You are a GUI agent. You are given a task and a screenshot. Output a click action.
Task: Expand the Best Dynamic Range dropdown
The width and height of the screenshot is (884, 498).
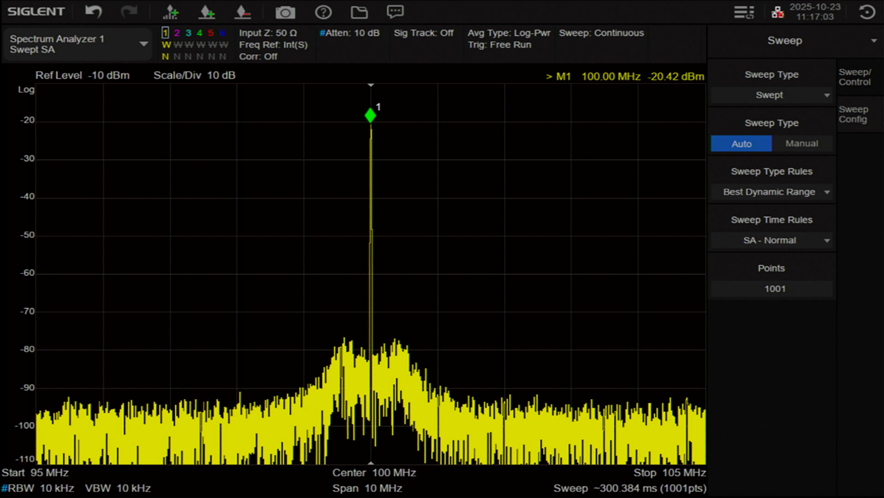(x=771, y=192)
